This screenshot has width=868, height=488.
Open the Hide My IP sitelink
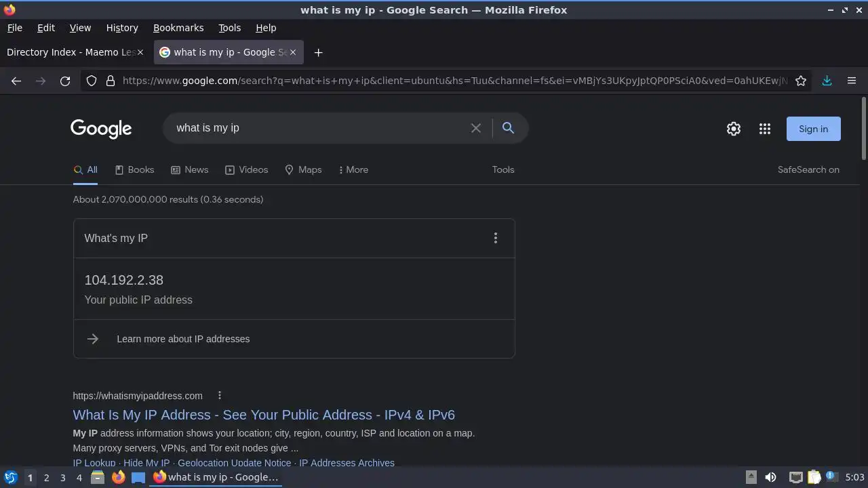[146, 463]
